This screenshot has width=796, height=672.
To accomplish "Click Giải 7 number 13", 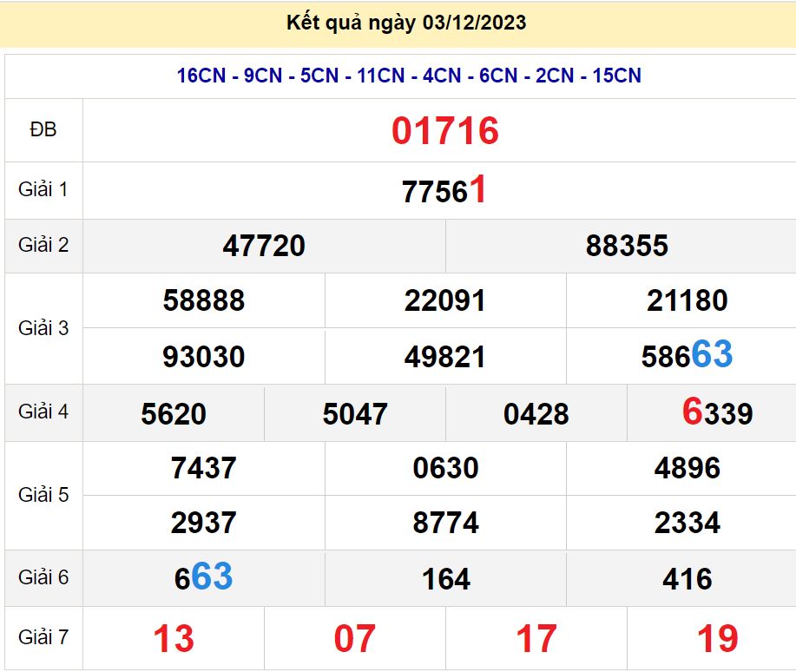I will coord(174,639).
